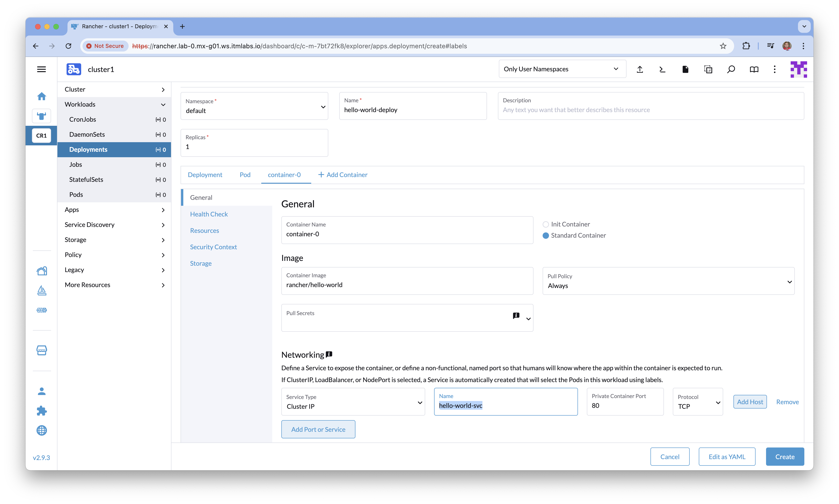The width and height of the screenshot is (839, 504).
Task: Select the Init Container radio button
Action: (x=546, y=224)
